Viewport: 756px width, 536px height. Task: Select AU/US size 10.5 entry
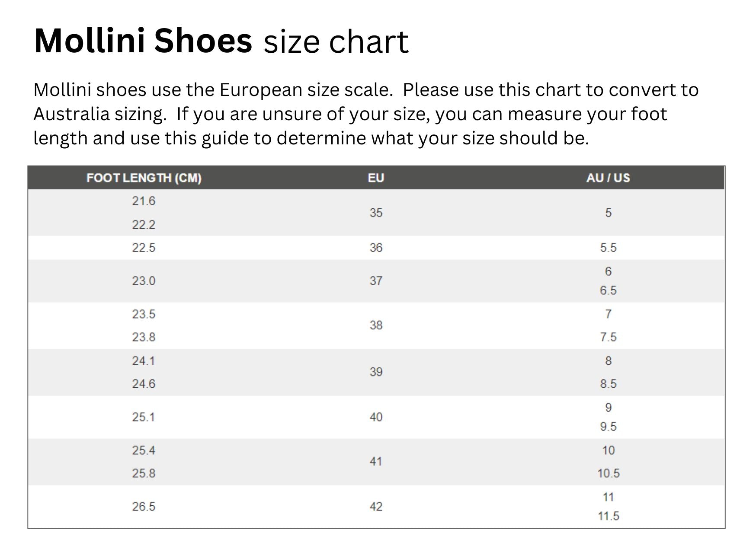click(x=608, y=473)
